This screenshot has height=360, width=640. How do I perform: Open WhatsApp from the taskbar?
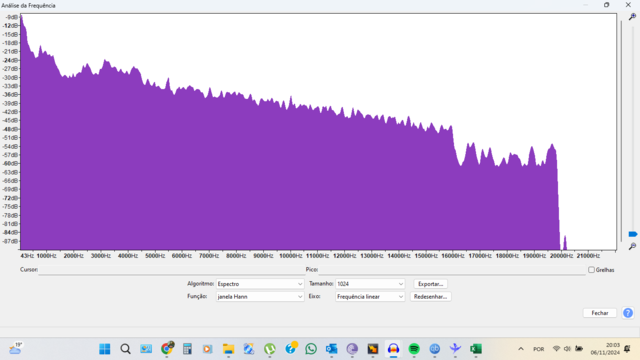click(x=311, y=349)
